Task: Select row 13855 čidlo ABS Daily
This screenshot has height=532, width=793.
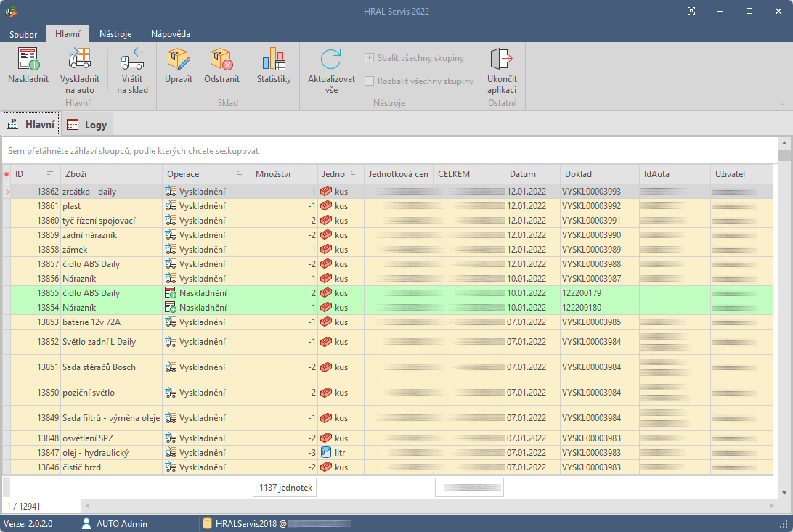Action: (x=91, y=293)
